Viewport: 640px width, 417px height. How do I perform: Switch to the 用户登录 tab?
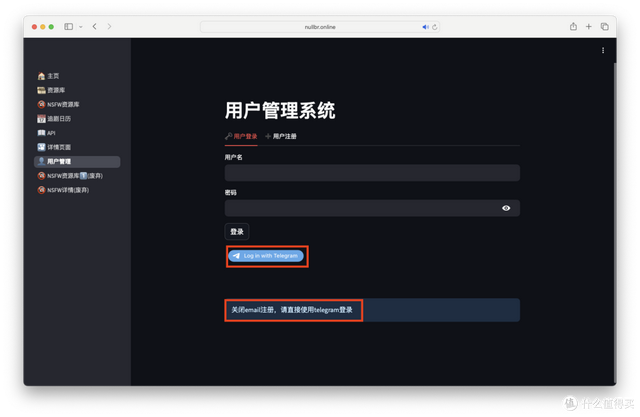tap(241, 136)
